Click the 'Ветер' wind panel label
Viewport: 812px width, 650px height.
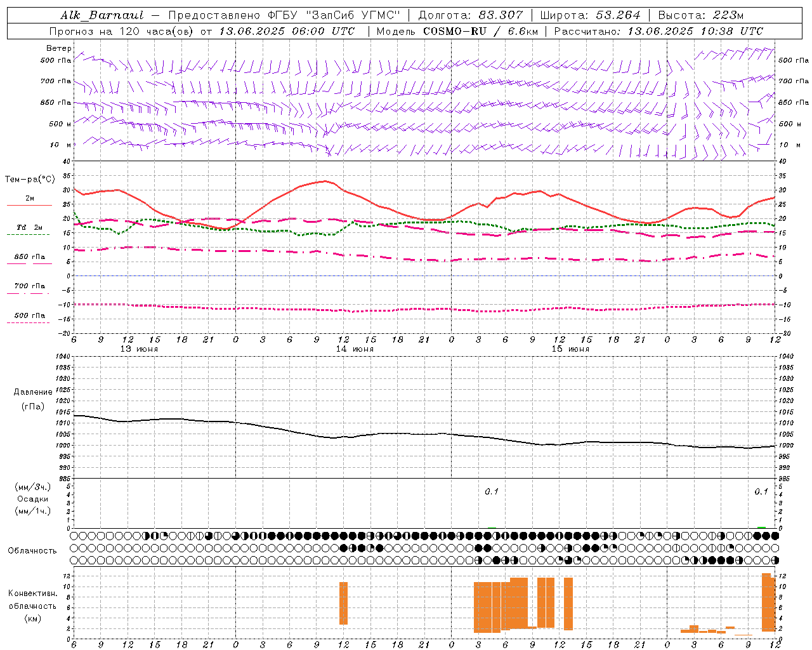(x=59, y=48)
